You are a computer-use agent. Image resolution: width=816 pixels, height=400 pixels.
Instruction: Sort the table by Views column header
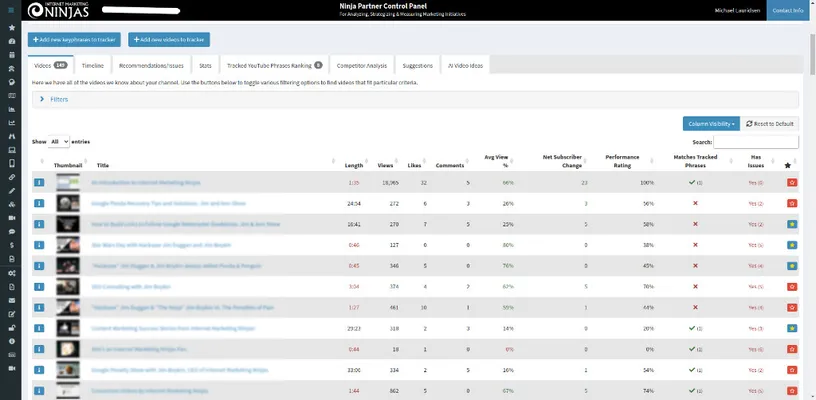(x=385, y=164)
